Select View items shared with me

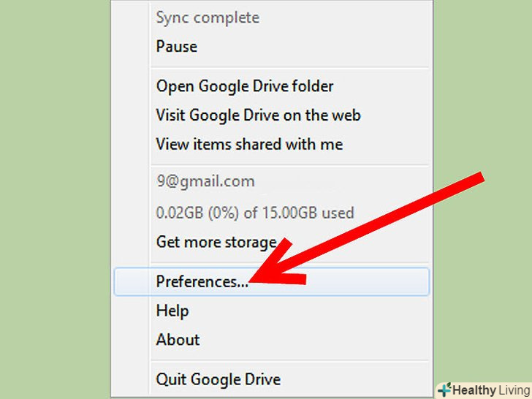coord(249,145)
